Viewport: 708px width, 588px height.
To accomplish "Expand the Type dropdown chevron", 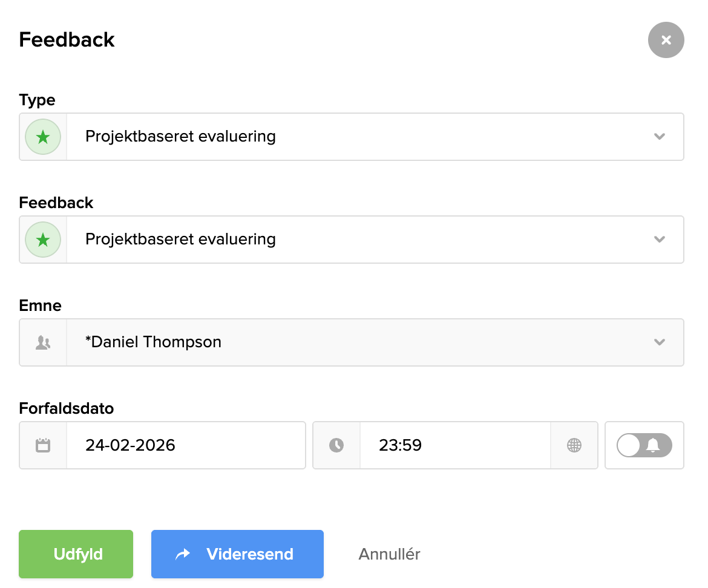I will tap(660, 137).
